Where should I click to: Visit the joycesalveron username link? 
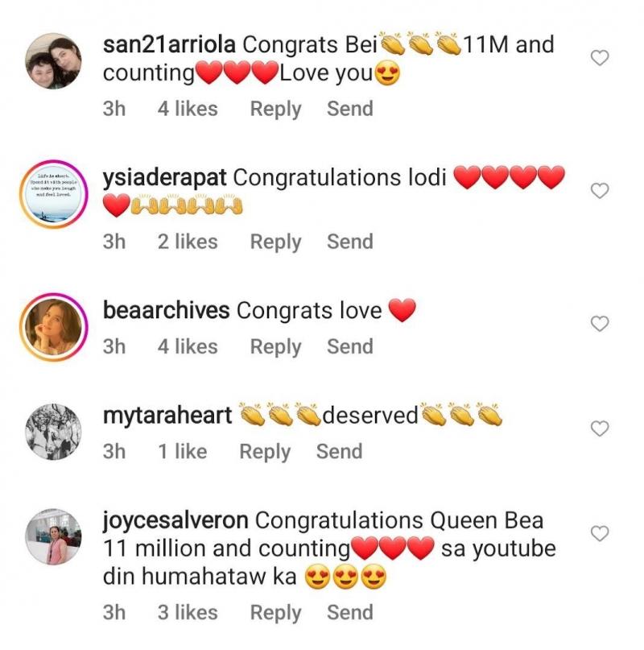point(175,520)
